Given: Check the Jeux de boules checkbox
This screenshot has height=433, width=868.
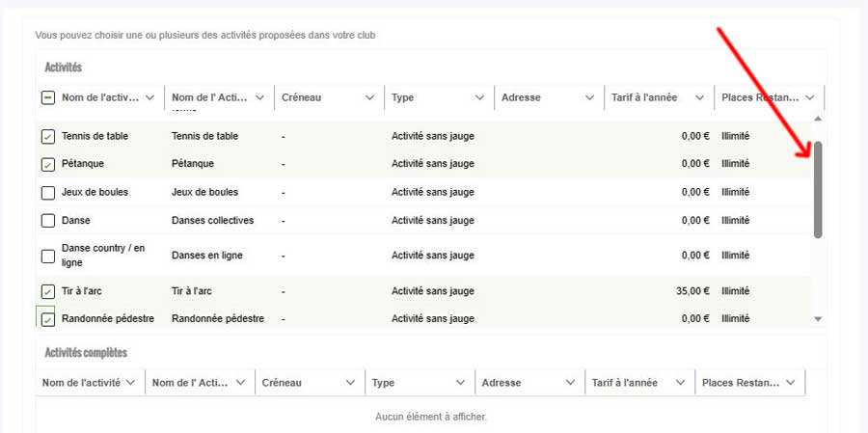Looking at the screenshot, I should [48, 193].
